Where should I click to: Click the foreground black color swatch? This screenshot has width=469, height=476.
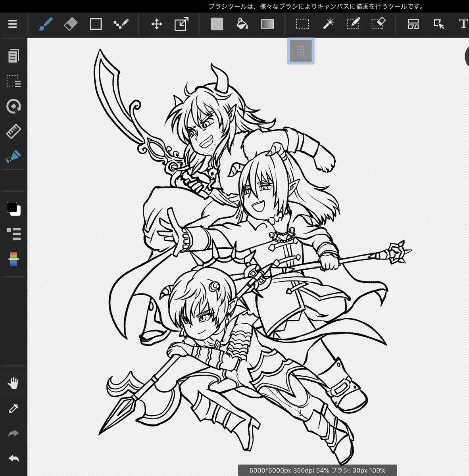click(12, 207)
